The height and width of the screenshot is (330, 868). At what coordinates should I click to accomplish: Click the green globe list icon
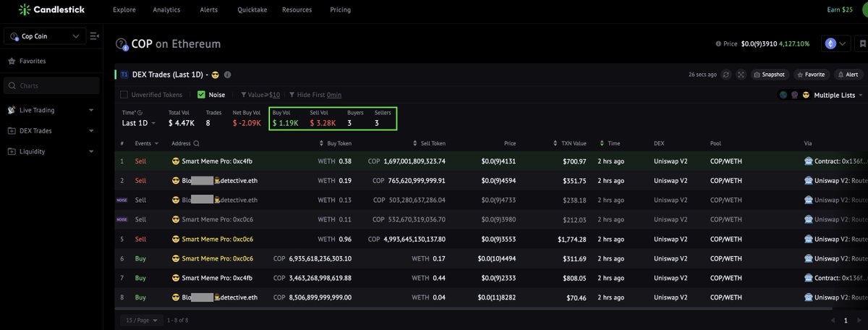[x=783, y=96]
